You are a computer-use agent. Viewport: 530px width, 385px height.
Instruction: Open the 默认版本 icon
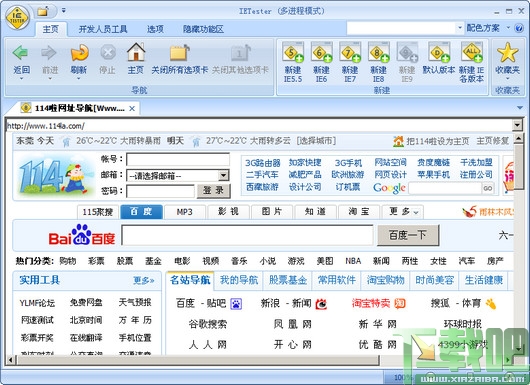click(439, 52)
